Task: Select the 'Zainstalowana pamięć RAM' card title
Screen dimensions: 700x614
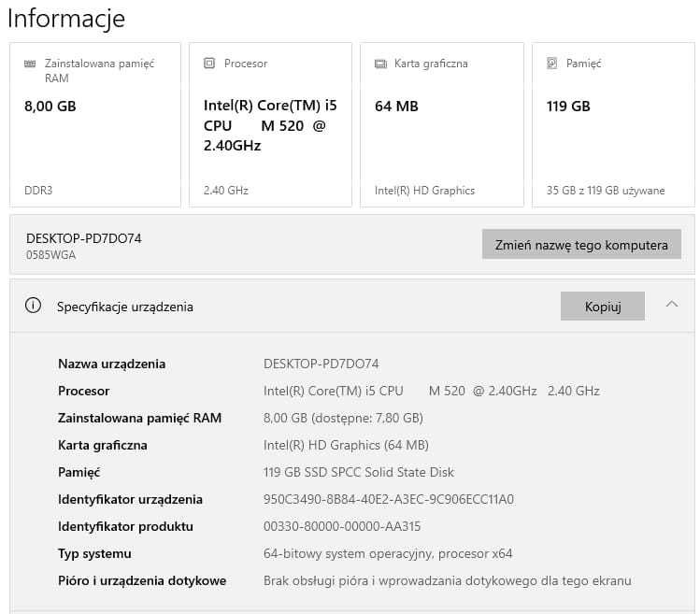Action: [99, 70]
